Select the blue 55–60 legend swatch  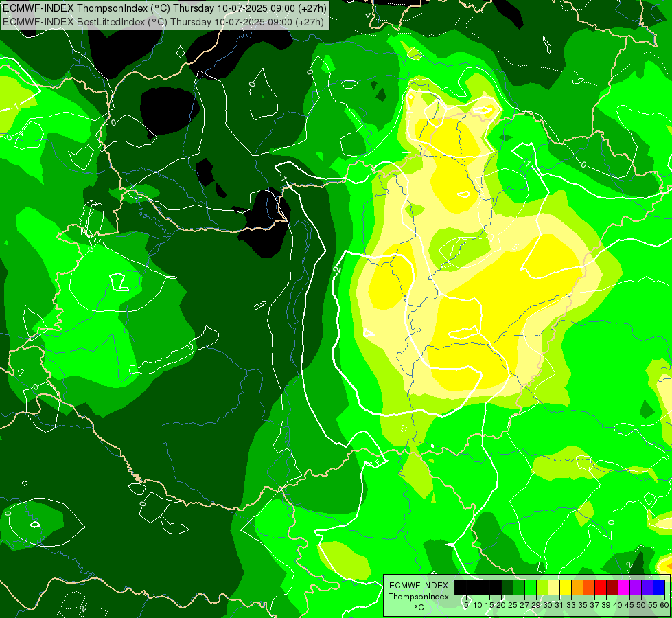(x=659, y=587)
